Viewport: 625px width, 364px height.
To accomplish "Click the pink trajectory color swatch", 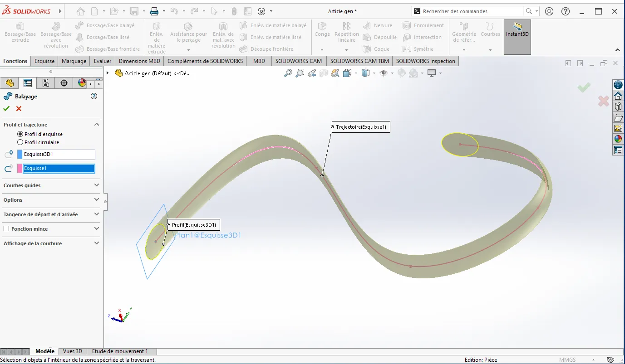I will [20, 169].
